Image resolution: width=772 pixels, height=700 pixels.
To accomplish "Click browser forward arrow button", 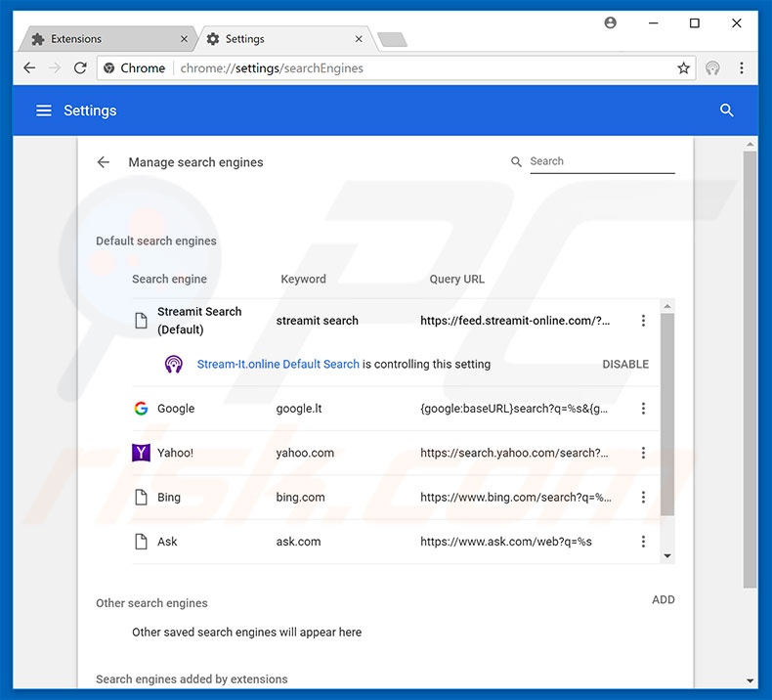I will click(x=55, y=68).
